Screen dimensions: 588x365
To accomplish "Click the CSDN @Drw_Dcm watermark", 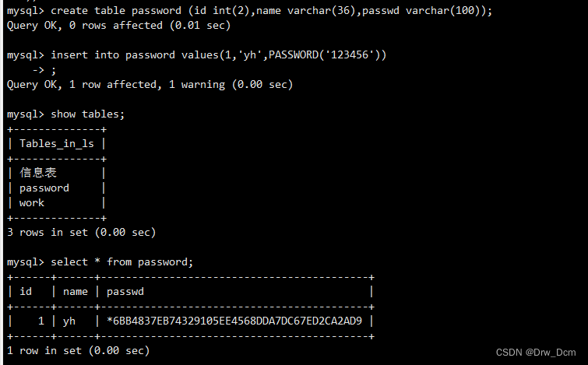I will point(536,353).
